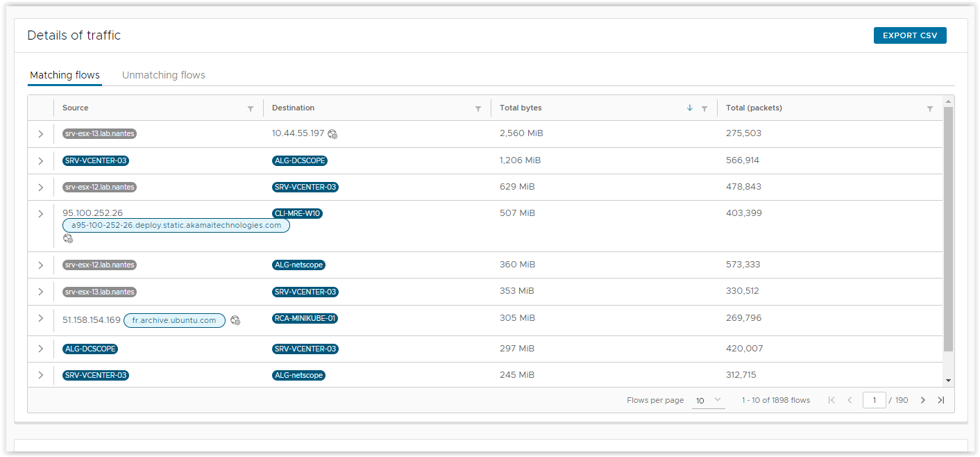Toggle the Total bytes descending sort arrow
This screenshot has height=457, width=980.
689,108
